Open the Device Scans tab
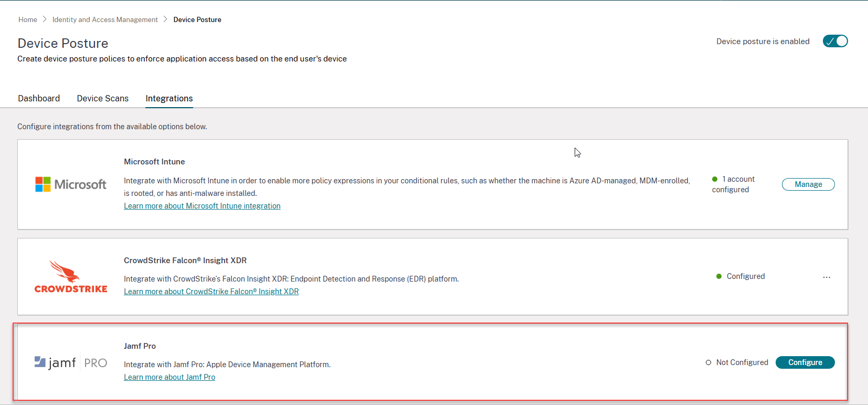868x405 pixels. pos(103,98)
